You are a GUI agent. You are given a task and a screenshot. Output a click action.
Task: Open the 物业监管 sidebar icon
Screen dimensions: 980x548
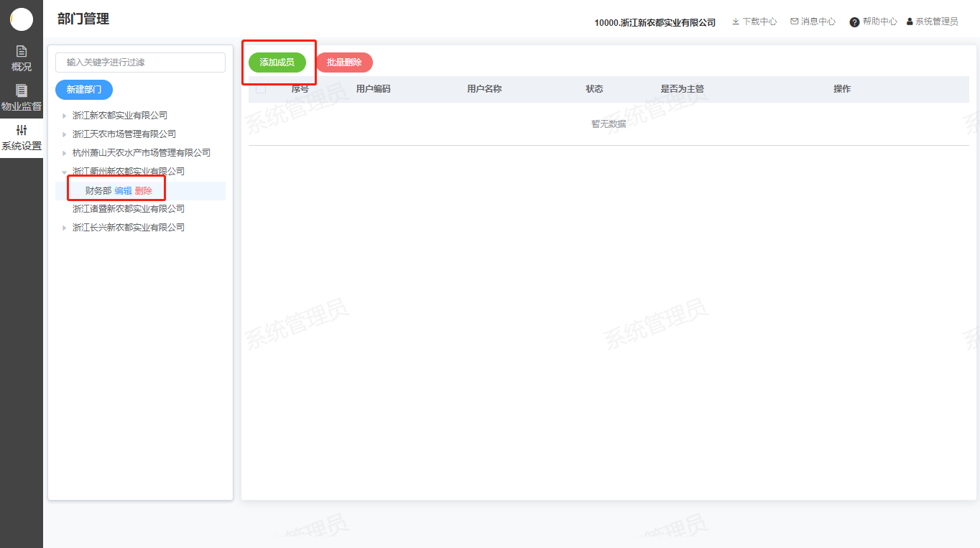pos(22,98)
